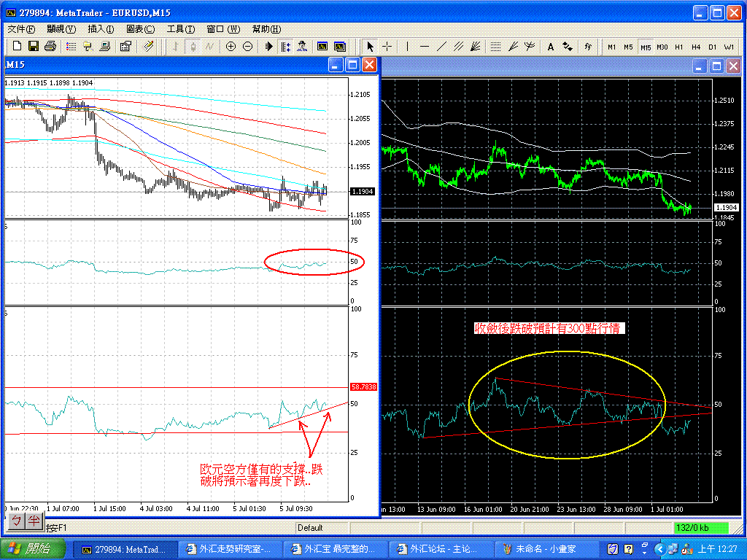Switch to H4 timeframe

(x=696, y=47)
